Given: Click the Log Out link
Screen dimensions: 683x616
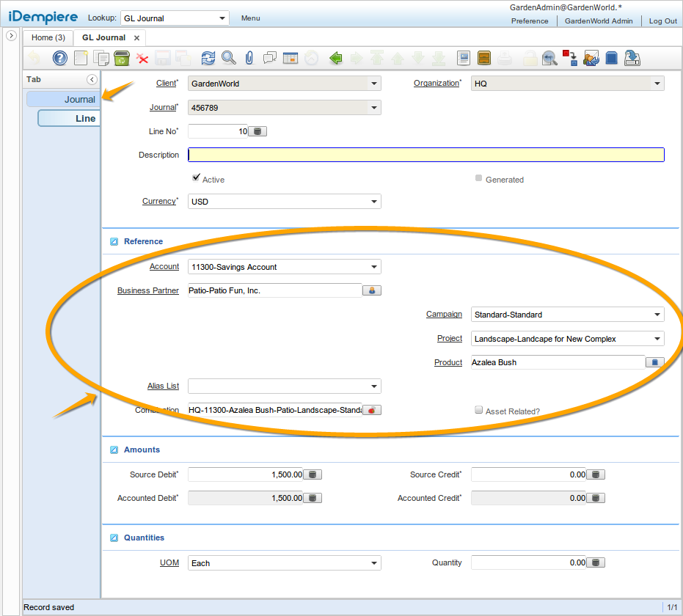Looking at the screenshot, I should click(662, 21).
